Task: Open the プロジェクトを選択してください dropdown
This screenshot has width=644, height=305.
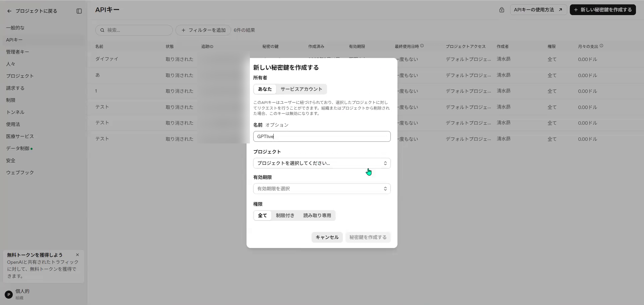Action: pos(322,163)
